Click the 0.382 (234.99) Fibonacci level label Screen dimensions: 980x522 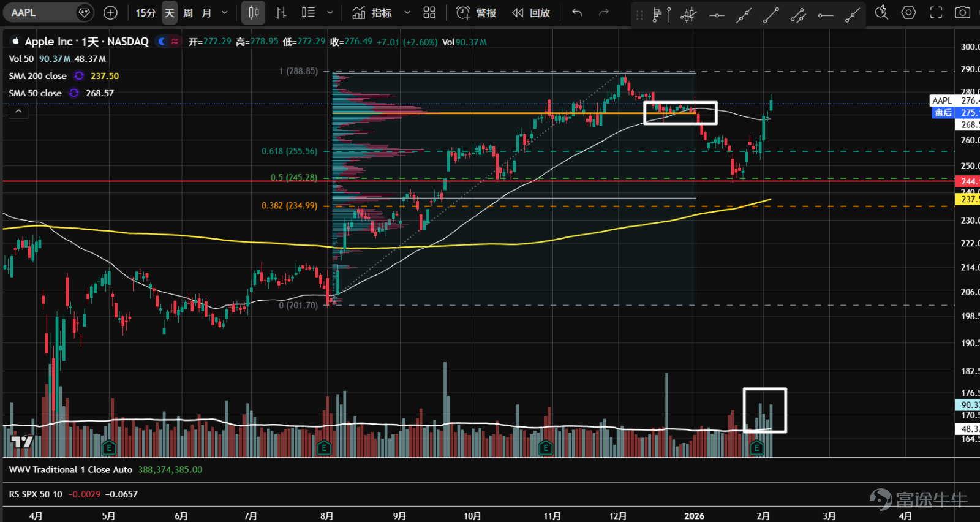[290, 206]
